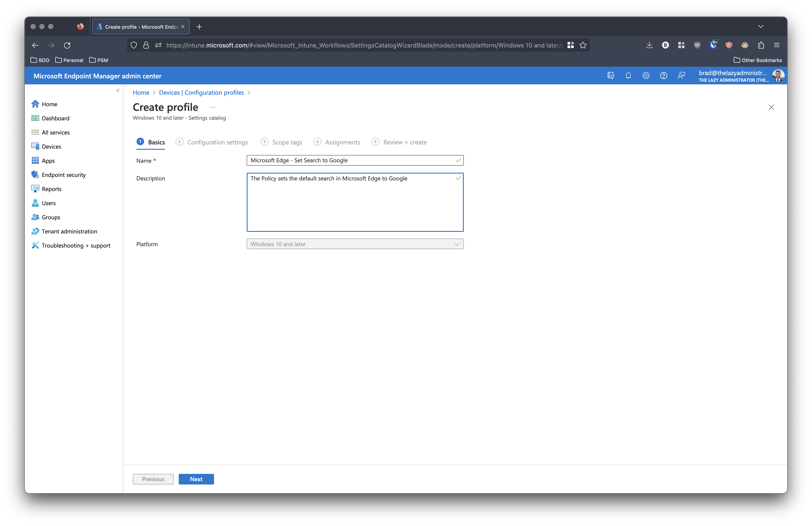Open Users in the sidebar
The height and width of the screenshot is (526, 812).
click(44, 203)
